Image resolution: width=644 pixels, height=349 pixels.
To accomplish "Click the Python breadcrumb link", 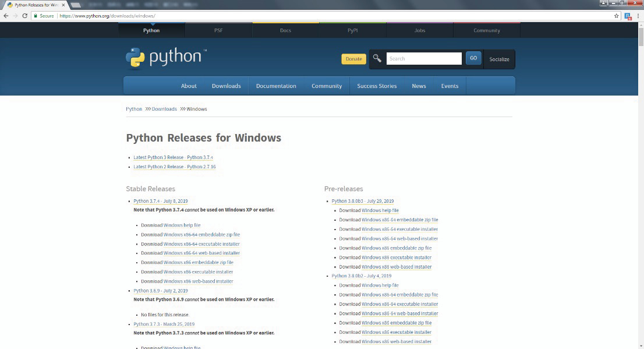I will [x=134, y=109].
